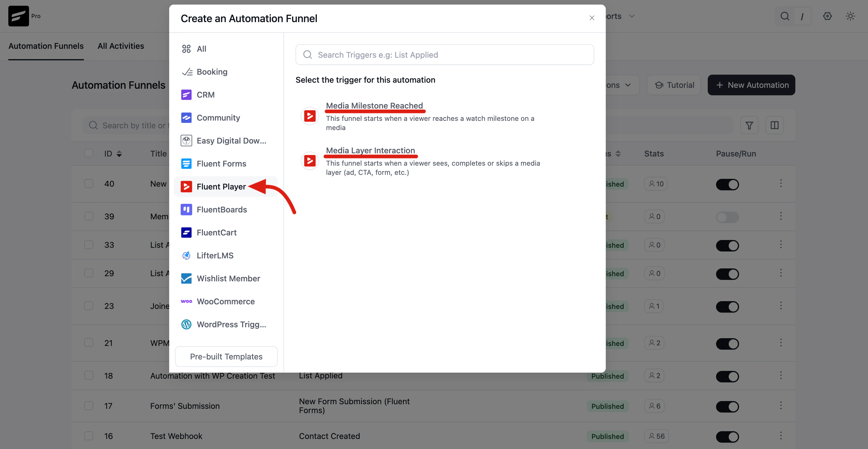The width and height of the screenshot is (868, 449).
Task: Tick the checkbox for funnel ID 17
Action: point(89,406)
